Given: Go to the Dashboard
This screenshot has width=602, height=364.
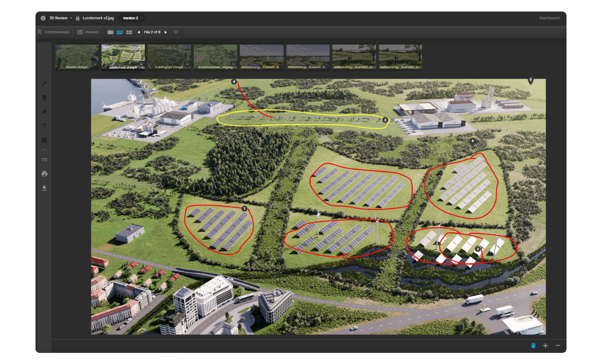Looking at the screenshot, I should click(549, 18).
